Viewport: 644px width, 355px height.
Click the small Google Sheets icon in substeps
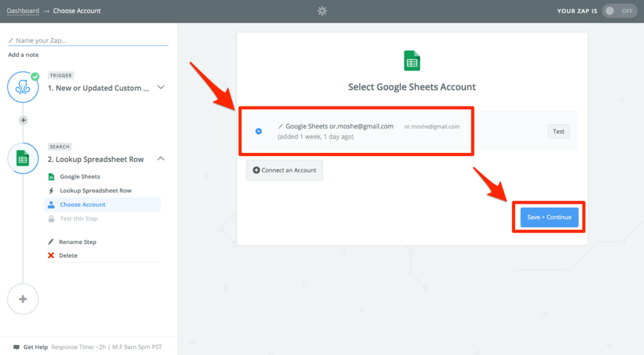[x=52, y=177]
